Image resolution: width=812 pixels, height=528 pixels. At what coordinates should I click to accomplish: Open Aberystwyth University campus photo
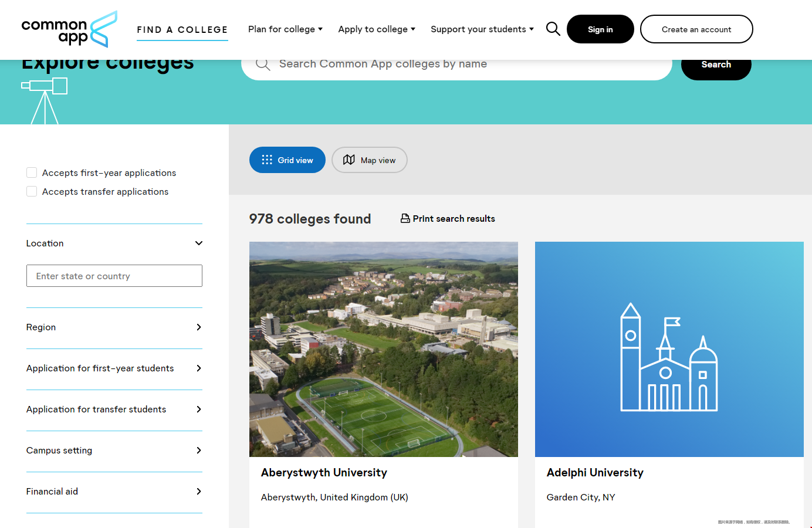pyautogui.click(x=384, y=349)
